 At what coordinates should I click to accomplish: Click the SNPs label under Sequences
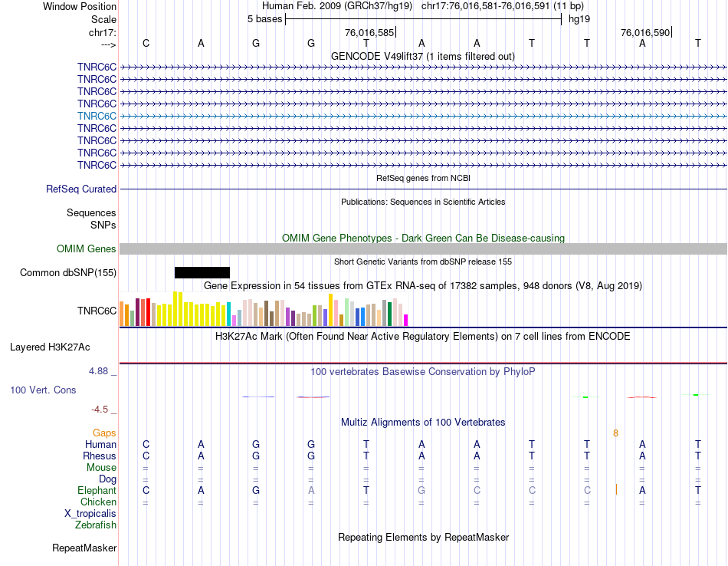103,225
